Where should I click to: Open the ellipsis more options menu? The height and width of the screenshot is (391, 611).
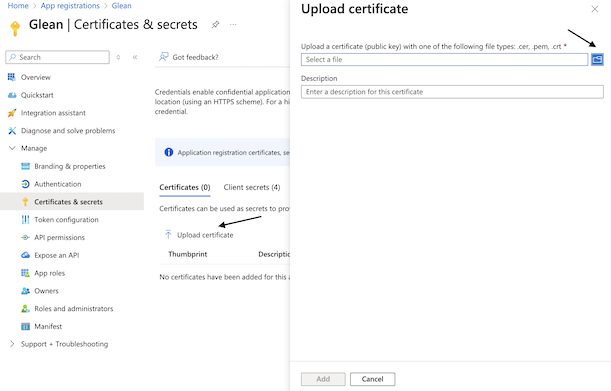tap(233, 25)
